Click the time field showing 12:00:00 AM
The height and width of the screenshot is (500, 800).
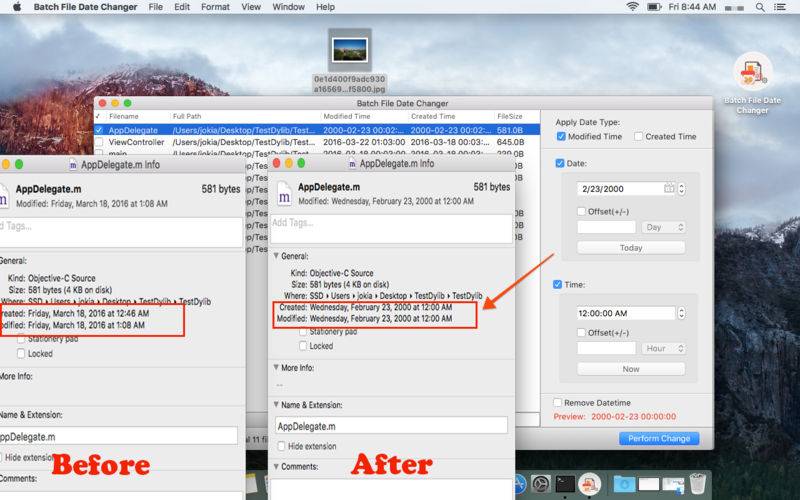pos(626,313)
